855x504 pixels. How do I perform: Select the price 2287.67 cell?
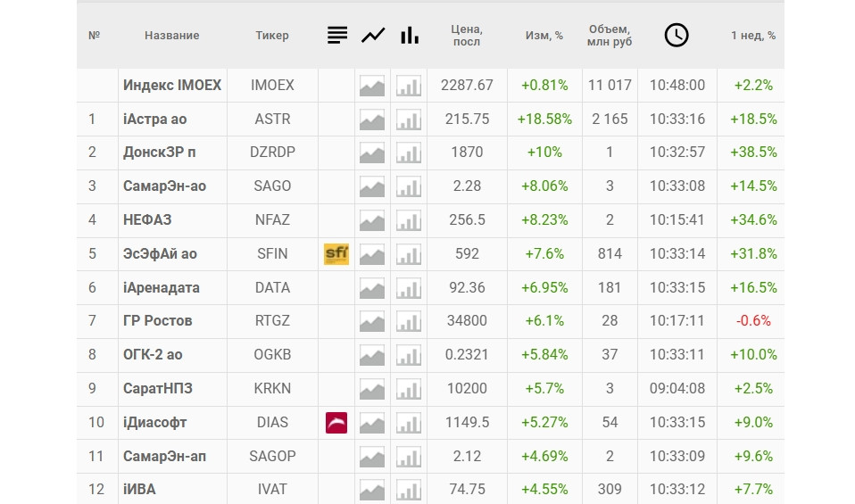point(467,85)
